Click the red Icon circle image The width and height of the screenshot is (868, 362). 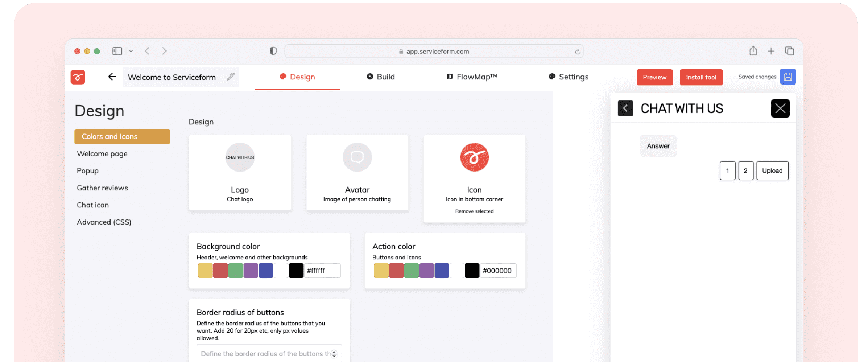[x=474, y=157]
